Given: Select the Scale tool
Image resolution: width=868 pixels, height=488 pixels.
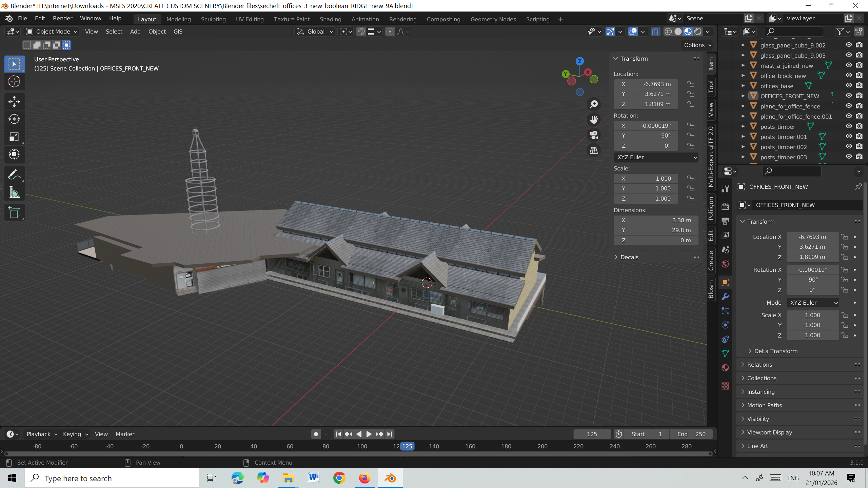Looking at the screenshot, I should (14, 137).
